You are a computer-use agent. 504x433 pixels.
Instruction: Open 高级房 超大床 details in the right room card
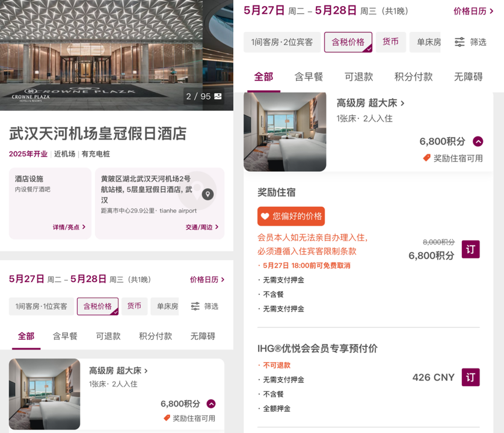(370, 103)
